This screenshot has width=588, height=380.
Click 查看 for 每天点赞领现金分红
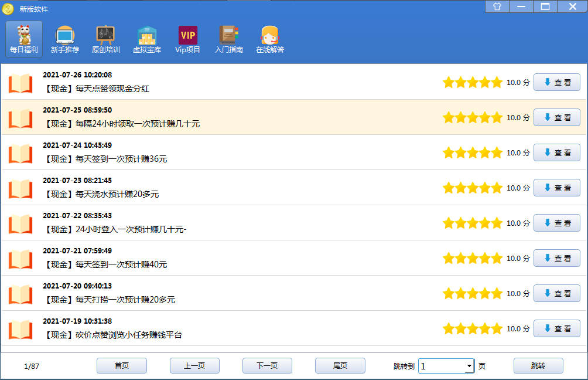[556, 83]
